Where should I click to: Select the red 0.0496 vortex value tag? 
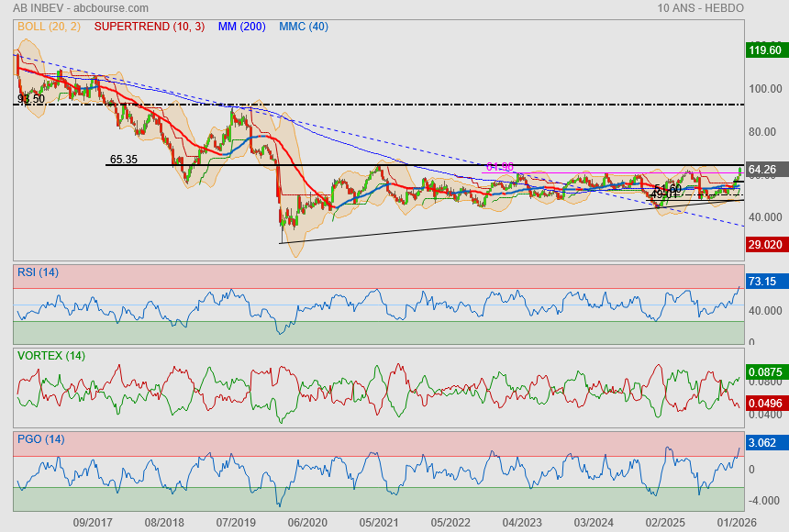766,403
